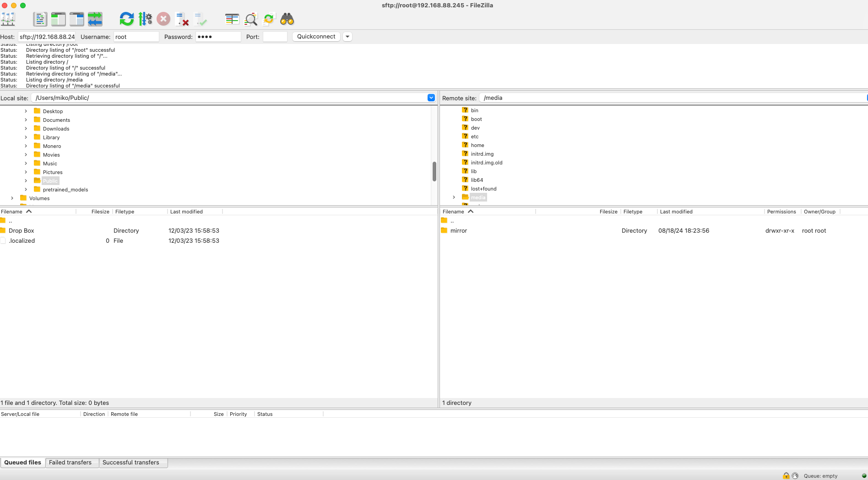
Task: Sort local files by Last modified
Action: 195,212
